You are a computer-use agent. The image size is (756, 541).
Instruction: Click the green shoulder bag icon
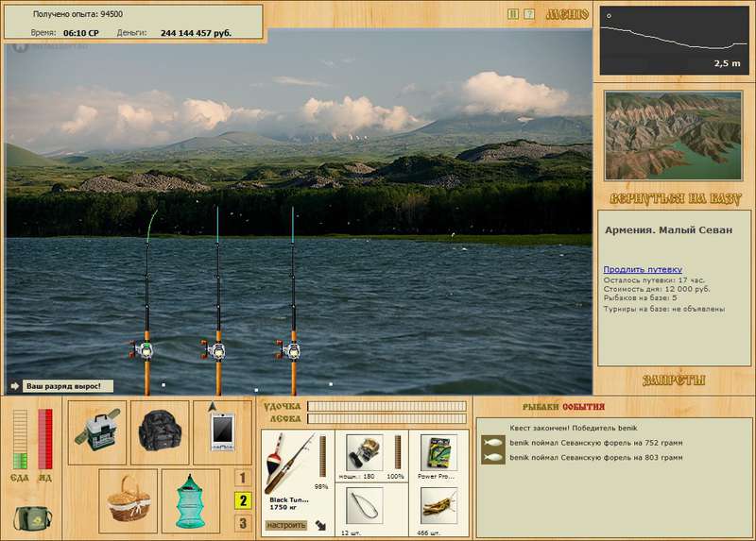point(33,517)
